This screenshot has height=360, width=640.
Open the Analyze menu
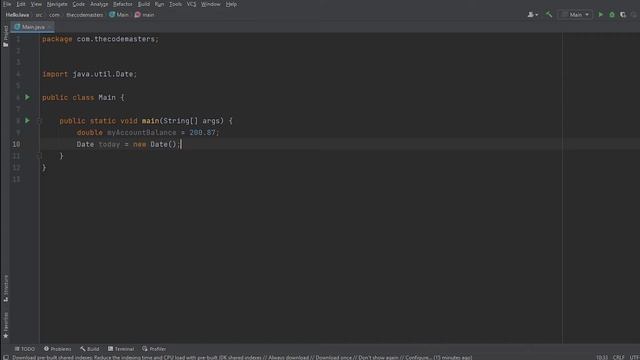point(99,4)
